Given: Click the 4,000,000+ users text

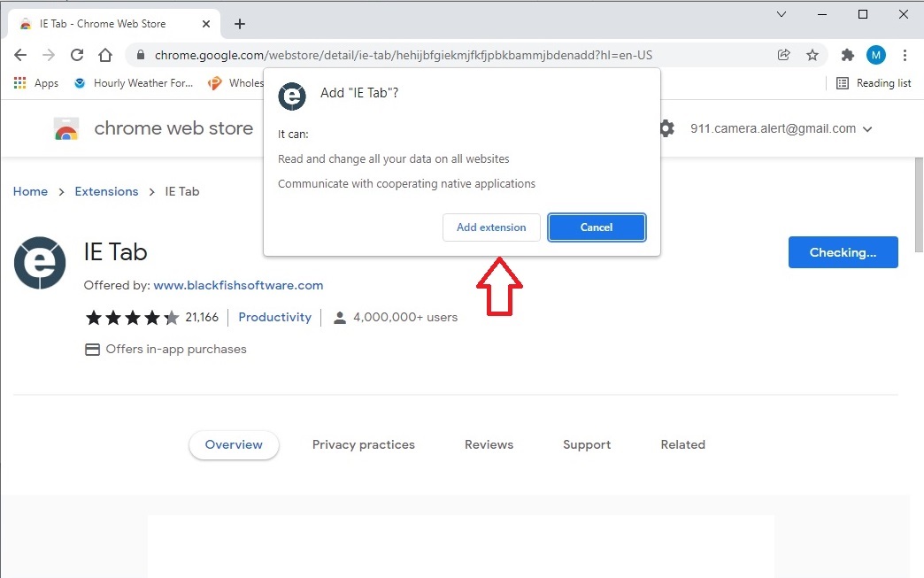Looking at the screenshot, I should click(x=405, y=317).
